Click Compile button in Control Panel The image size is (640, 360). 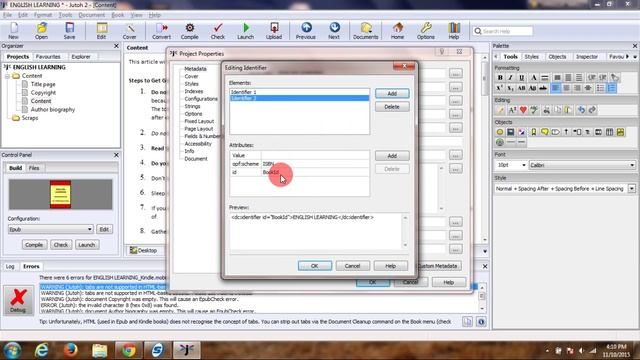click(33, 245)
